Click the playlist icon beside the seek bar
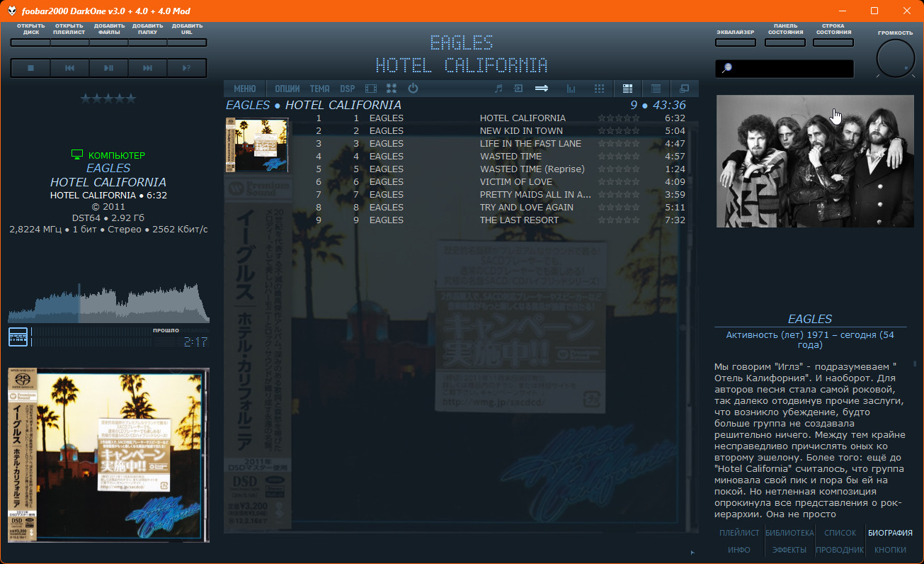Screen dimensions: 924x564 click(x=18, y=337)
